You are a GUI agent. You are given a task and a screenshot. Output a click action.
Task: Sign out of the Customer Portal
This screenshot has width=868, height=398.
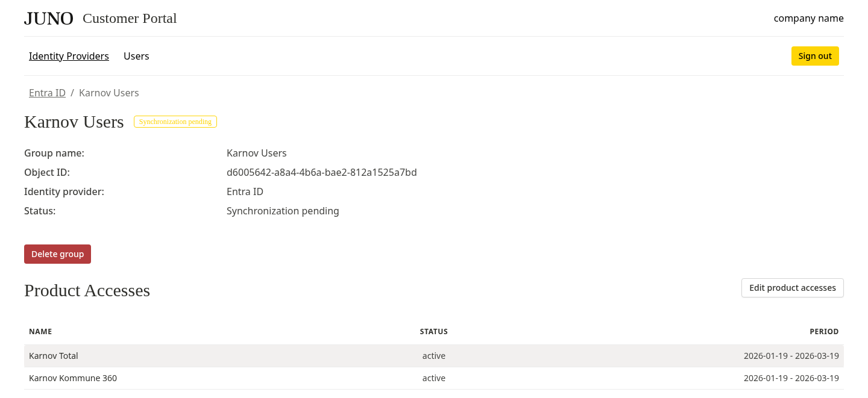(x=815, y=56)
